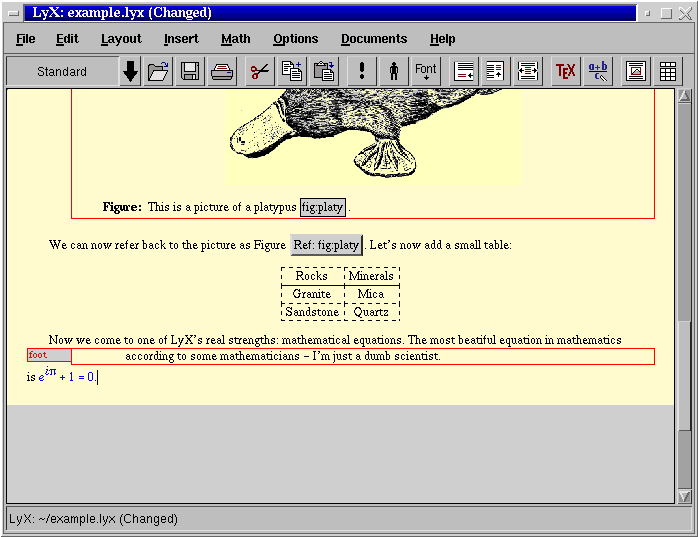Open the layout dropdown arrow button
Viewport: 698px width, 537px height.
(130, 71)
